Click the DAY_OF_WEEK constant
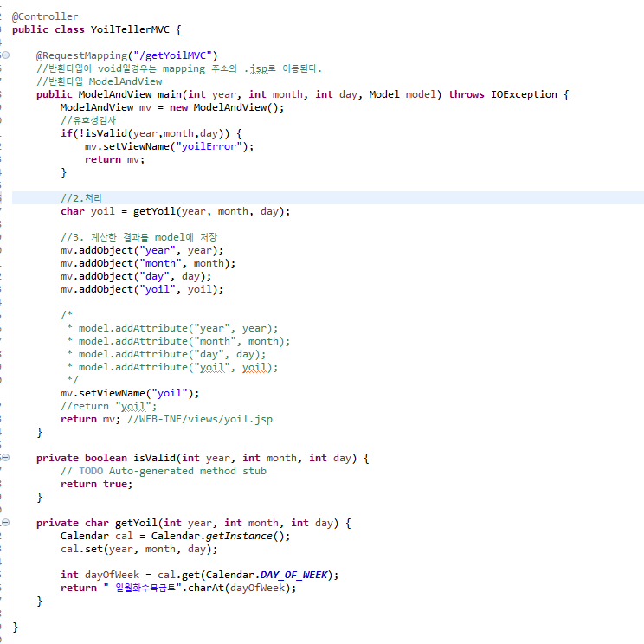 tap(293, 575)
